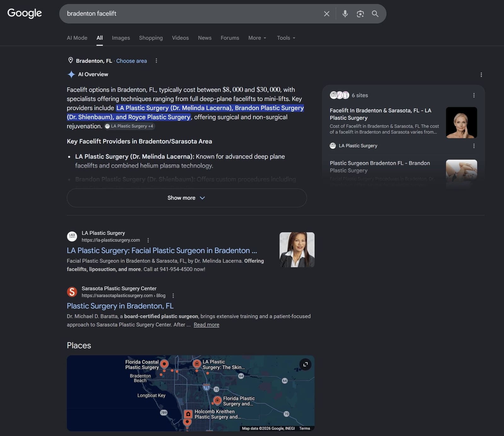Open the Forums tab

230,38
